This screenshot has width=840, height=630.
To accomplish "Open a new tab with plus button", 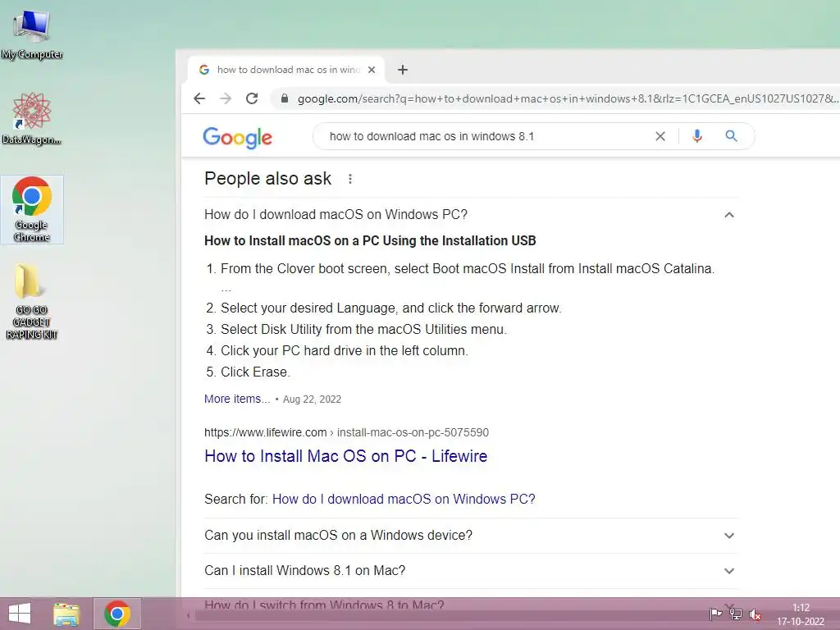I will [x=403, y=70].
